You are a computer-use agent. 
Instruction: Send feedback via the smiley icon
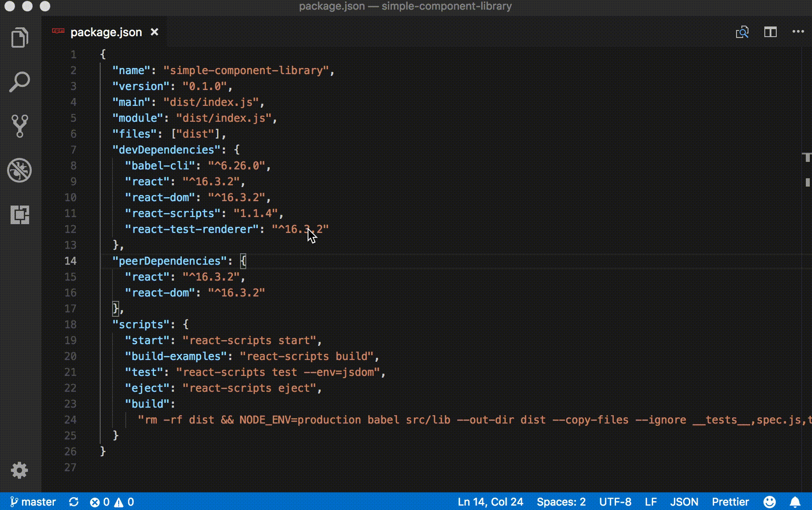point(769,502)
